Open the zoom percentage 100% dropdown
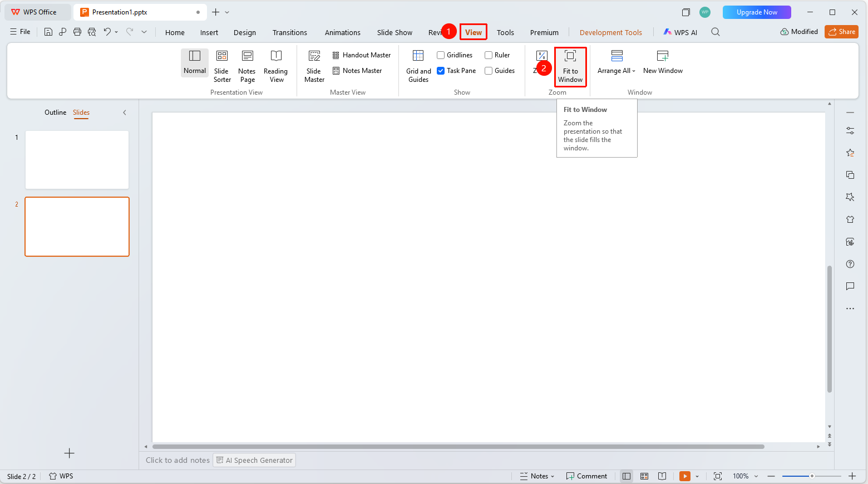 click(746, 476)
